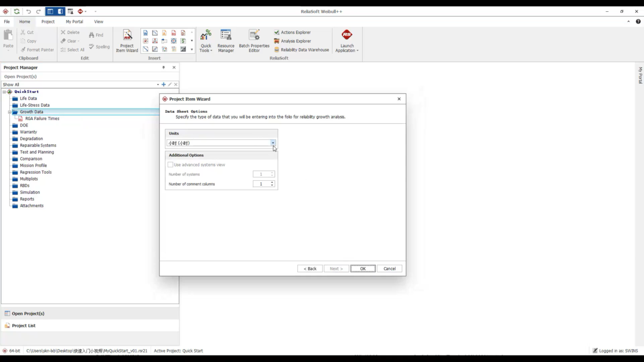This screenshot has height=362, width=644.
Task: Switch to the My Portal ribbon tab
Action: [x=75, y=21]
